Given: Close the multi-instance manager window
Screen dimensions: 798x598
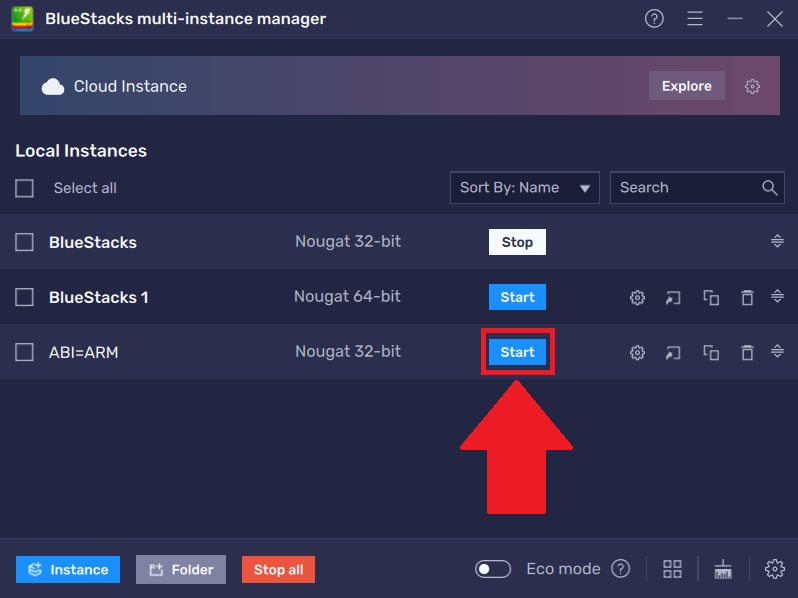Looking at the screenshot, I should tap(775, 19).
